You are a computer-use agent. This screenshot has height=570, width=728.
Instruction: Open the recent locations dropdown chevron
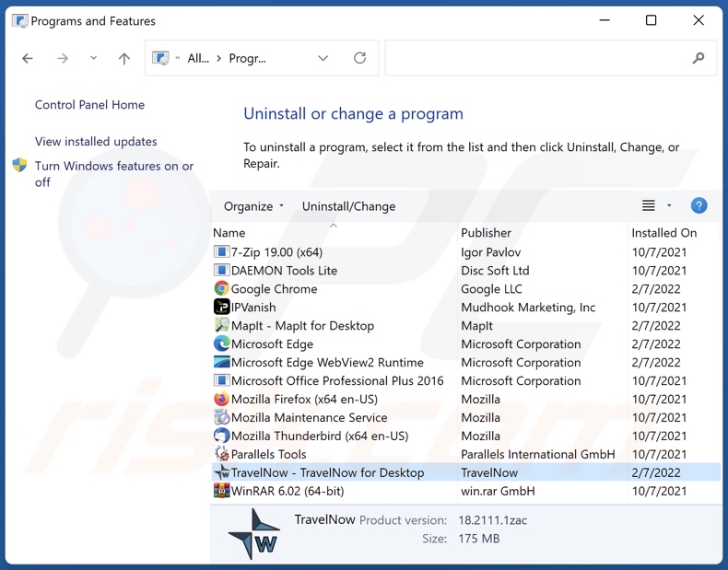[x=93, y=58]
